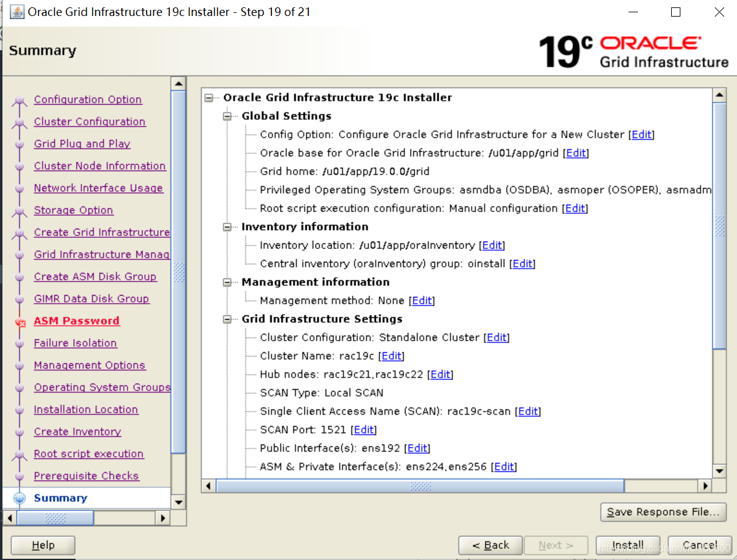Edit the Management method
The height and width of the screenshot is (560, 737).
[421, 301]
